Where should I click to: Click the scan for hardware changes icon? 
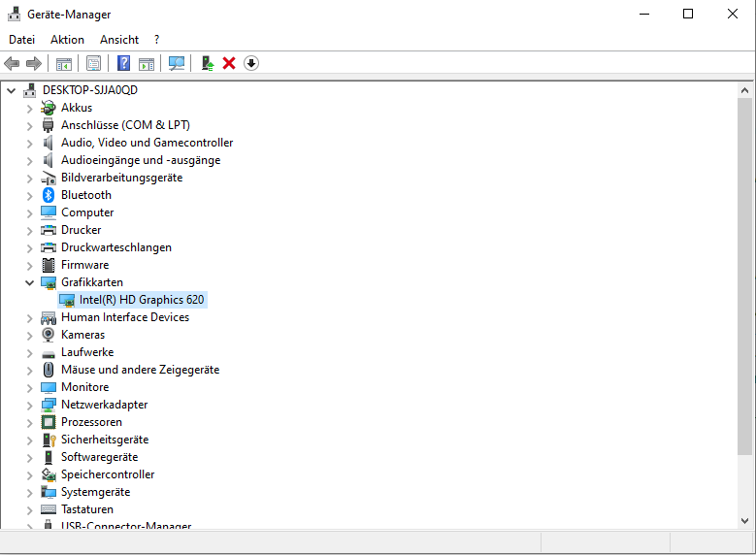[177, 63]
